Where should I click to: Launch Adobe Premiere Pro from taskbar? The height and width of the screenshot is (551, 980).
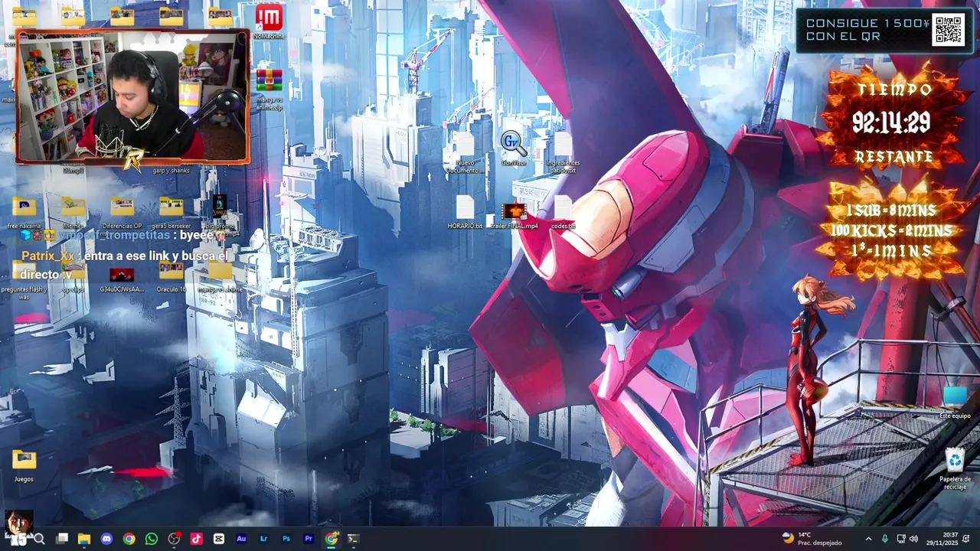point(309,539)
